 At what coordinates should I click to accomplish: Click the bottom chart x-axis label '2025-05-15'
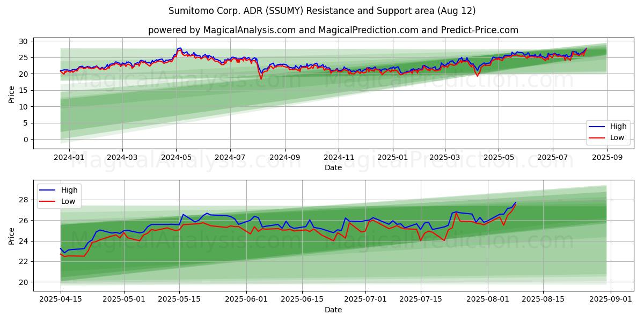pos(179,300)
